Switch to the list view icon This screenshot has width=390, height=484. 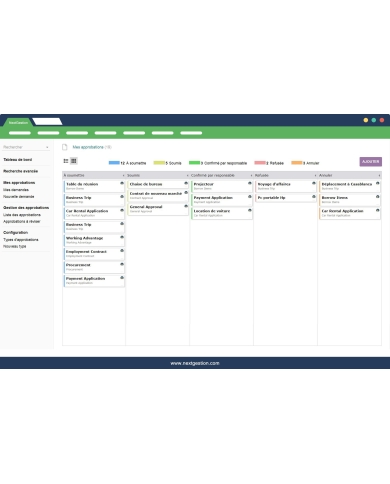66,161
